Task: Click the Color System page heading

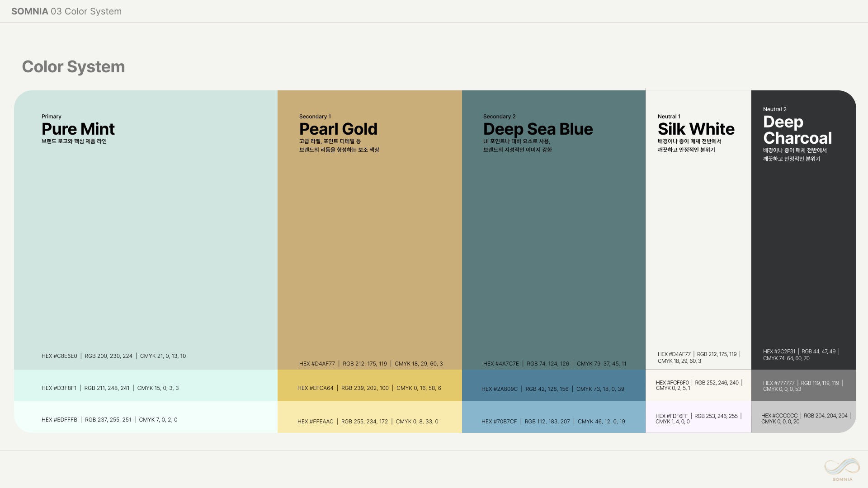Action: point(73,67)
